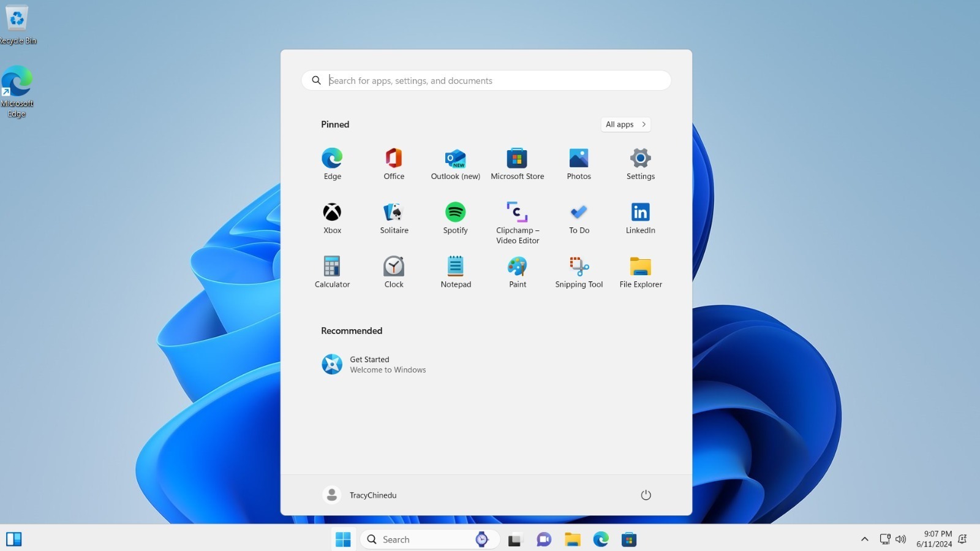
Task: Open Clipchamp Video Editor
Action: click(x=517, y=223)
